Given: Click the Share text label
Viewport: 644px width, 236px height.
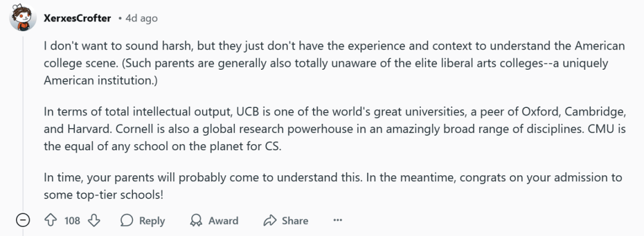Looking at the screenshot, I should coord(295,221).
